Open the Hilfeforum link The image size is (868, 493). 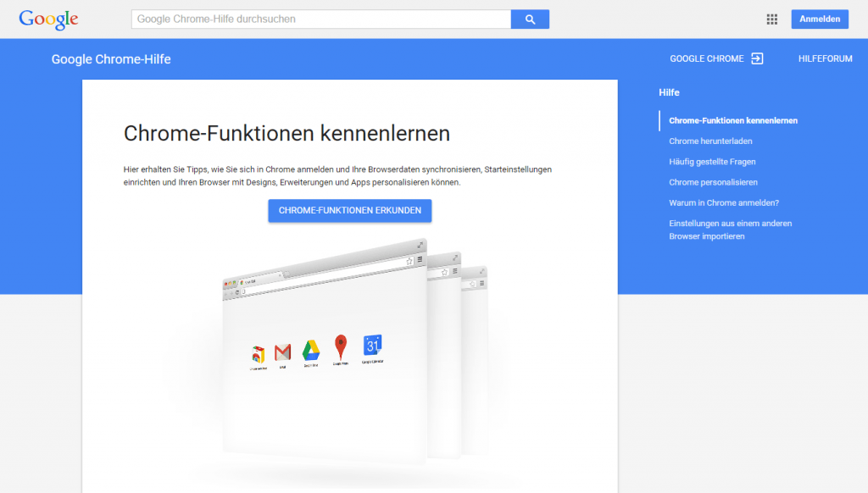click(x=825, y=59)
